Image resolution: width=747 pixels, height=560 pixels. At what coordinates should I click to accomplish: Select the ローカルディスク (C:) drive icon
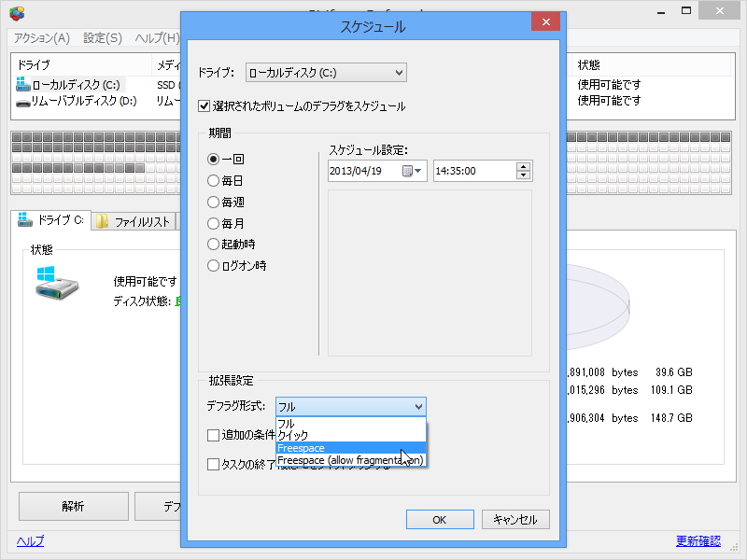21,84
